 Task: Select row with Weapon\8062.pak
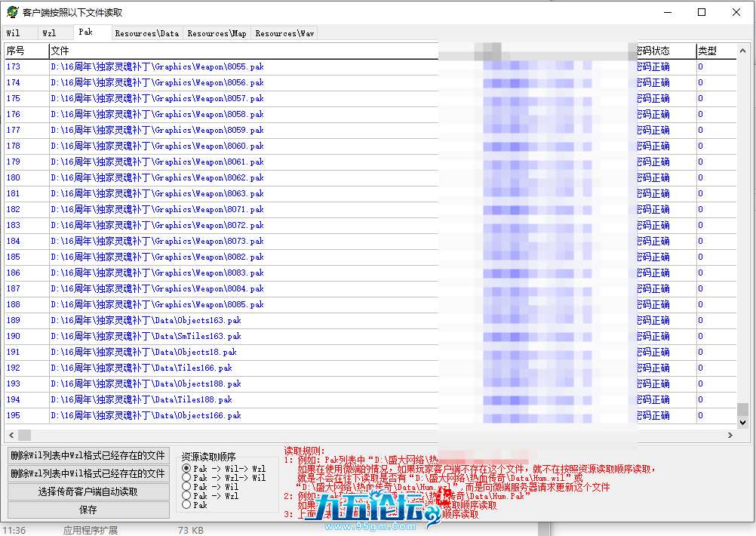[x=370, y=177]
